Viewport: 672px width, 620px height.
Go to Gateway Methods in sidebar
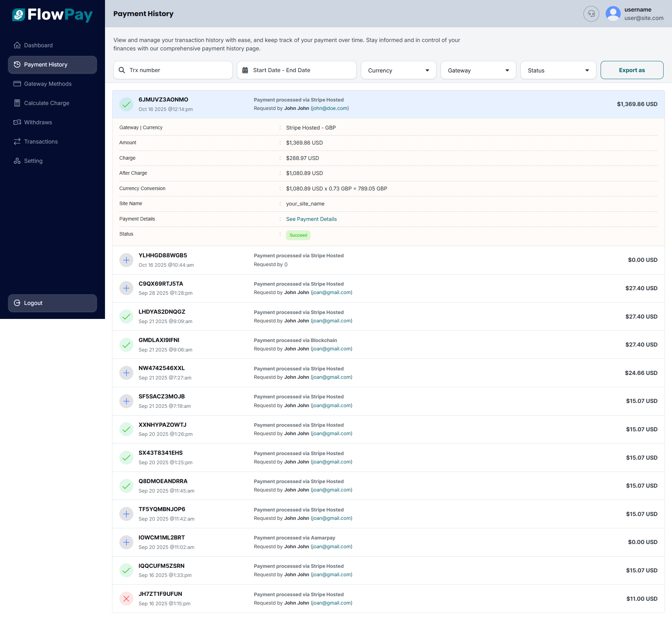(x=48, y=84)
